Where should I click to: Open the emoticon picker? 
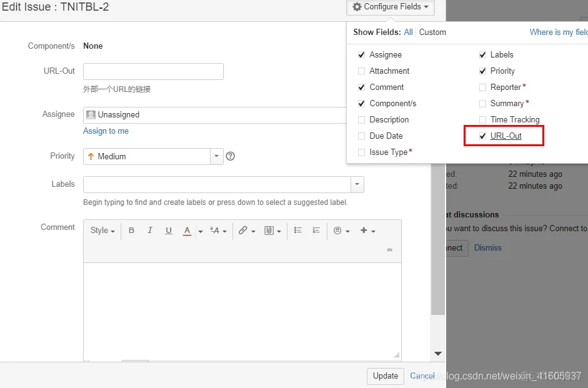point(342,231)
